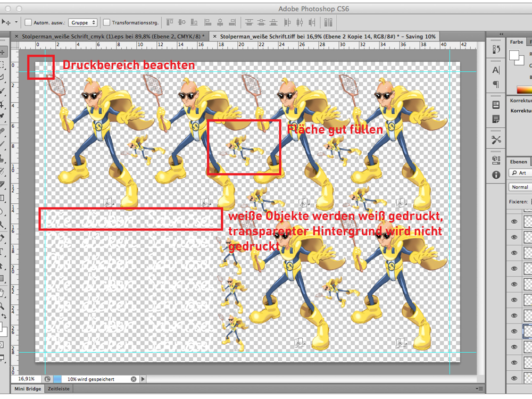This screenshot has height=399, width=532.
Task: Click the align horizontal centers icon
Action: (220, 22)
